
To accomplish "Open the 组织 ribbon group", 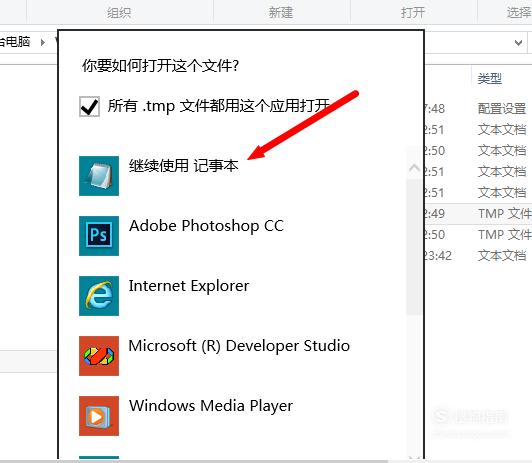I will (x=119, y=13).
